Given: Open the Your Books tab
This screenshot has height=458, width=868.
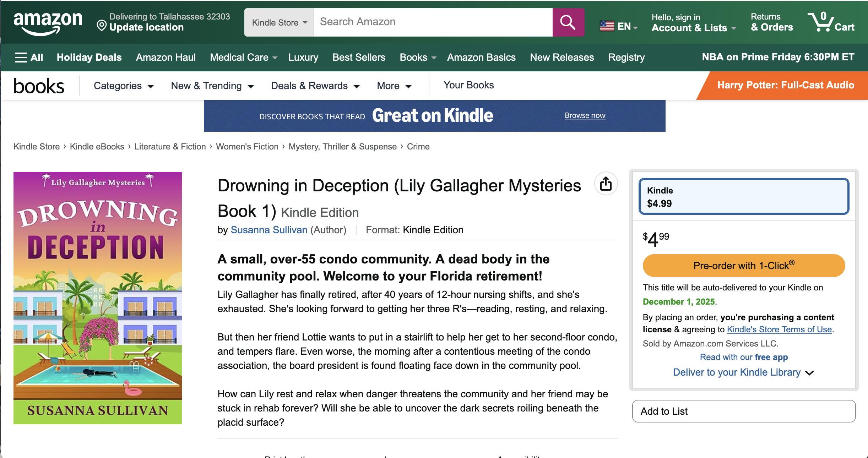Looking at the screenshot, I should pyautogui.click(x=468, y=85).
